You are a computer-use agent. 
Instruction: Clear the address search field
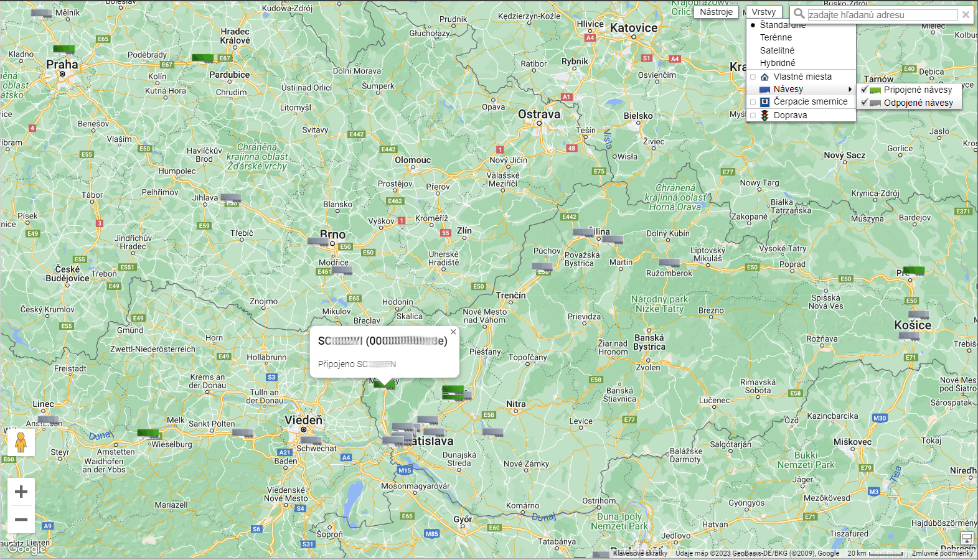(x=966, y=14)
